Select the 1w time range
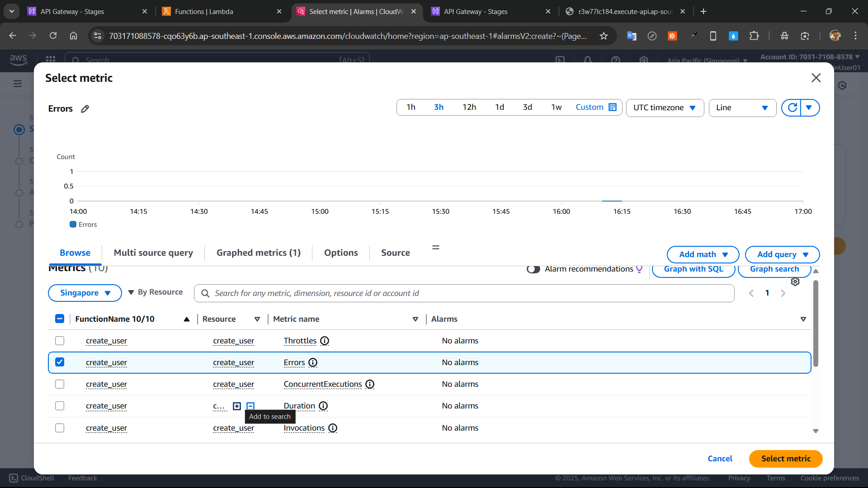Viewport: 868px width, 488px height. click(x=557, y=108)
